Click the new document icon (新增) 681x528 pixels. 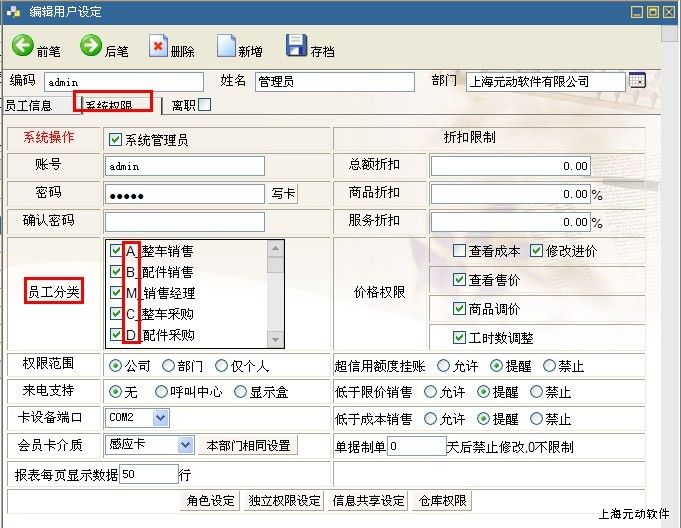pos(227,46)
